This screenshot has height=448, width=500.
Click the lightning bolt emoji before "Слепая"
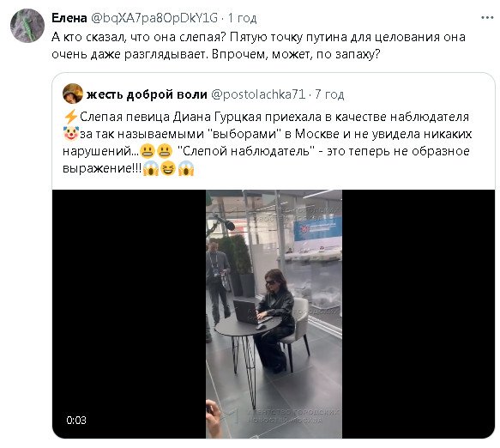point(70,117)
